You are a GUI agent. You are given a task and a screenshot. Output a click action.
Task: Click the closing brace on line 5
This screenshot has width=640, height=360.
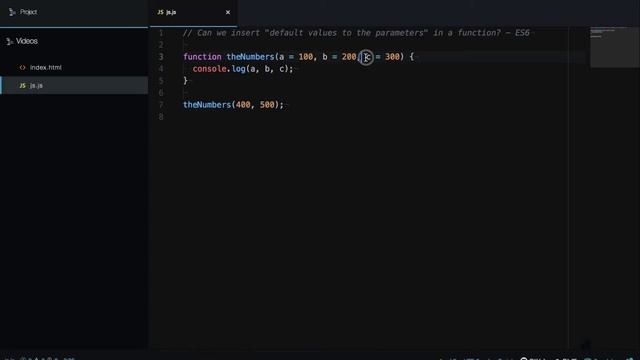[185, 81]
